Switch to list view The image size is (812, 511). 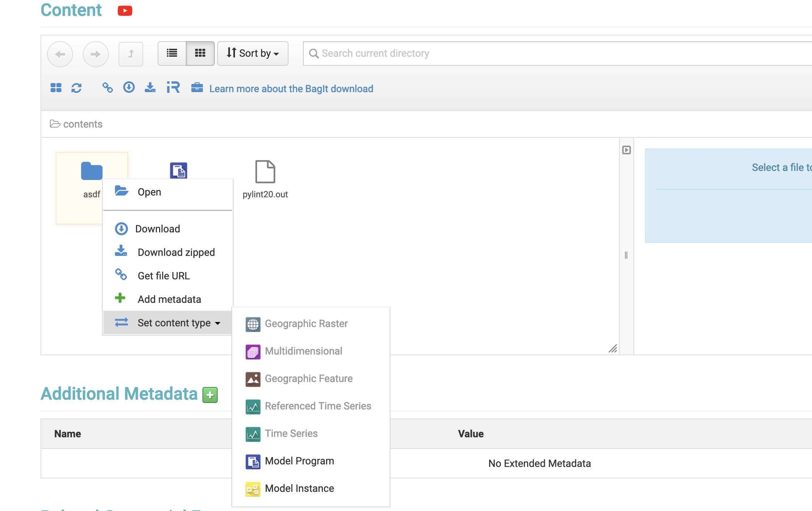pyautogui.click(x=171, y=53)
